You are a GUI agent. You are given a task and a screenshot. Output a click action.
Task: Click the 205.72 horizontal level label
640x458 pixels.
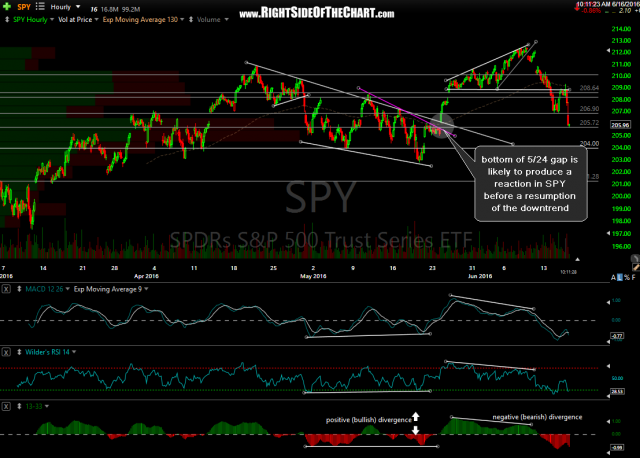pyautogui.click(x=589, y=122)
